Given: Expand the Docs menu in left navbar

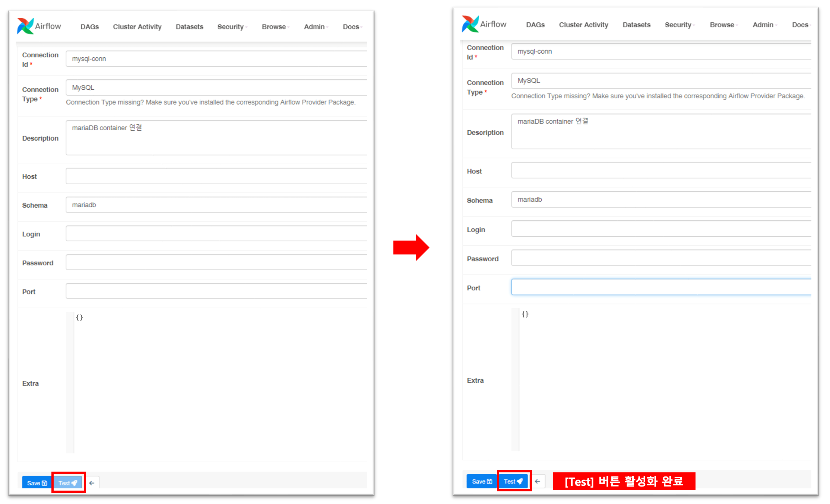Looking at the screenshot, I should [352, 27].
